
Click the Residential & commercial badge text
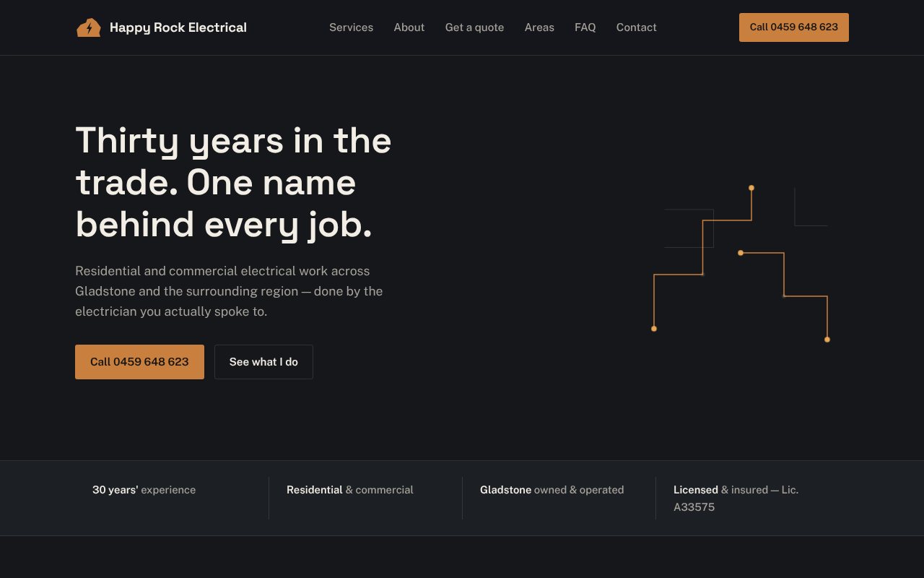(x=350, y=490)
